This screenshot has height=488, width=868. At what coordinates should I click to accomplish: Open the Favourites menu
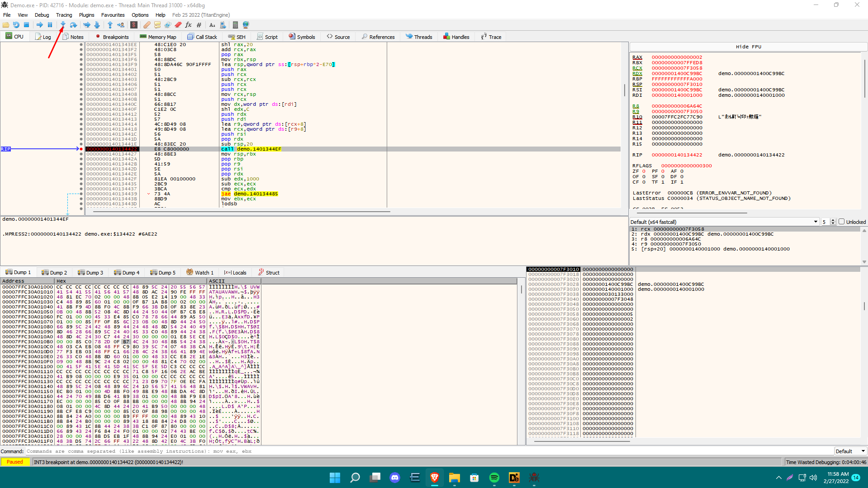[113, 15]
